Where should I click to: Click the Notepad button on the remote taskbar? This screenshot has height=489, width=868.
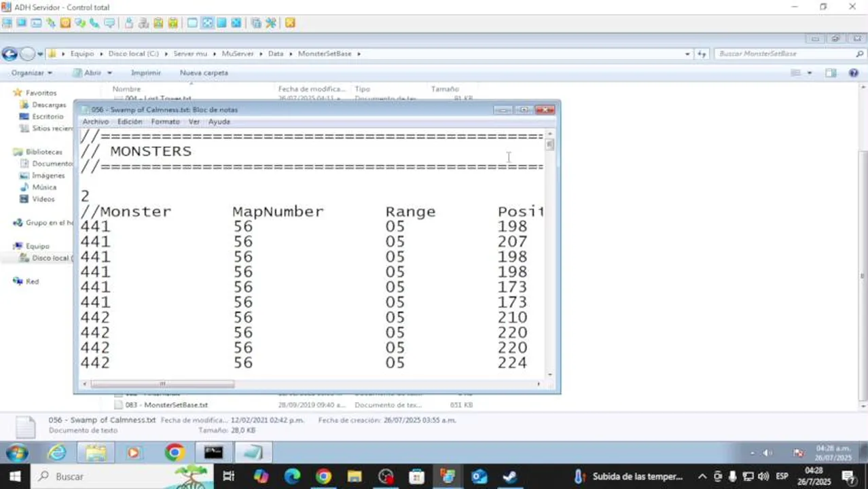[x=253, y=452]
